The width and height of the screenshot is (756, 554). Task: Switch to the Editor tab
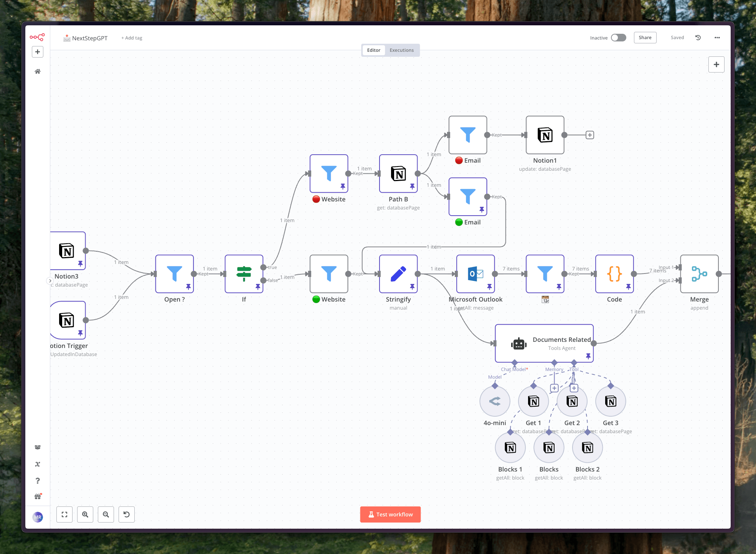click(374, 50)
